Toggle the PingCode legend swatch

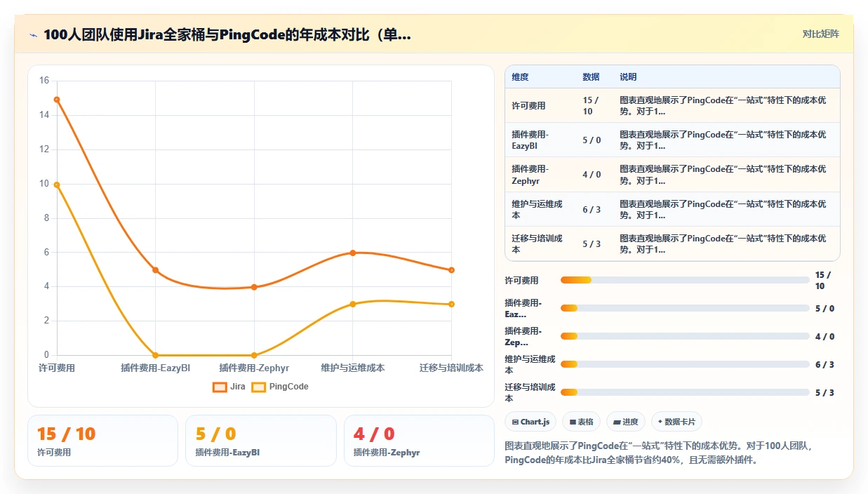click(x=258, y=387)
